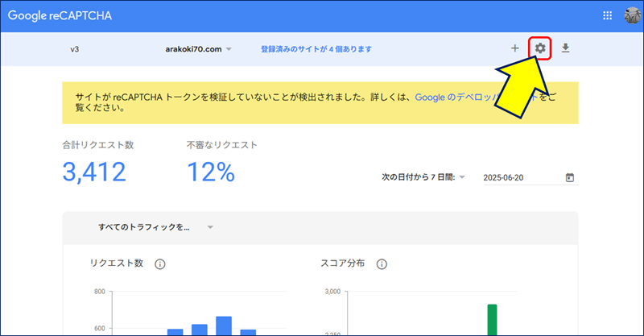The width and height of the screenshot is (644, 336).
Task: Click the スコア分布 chart heading
Action: pos(343,263)
